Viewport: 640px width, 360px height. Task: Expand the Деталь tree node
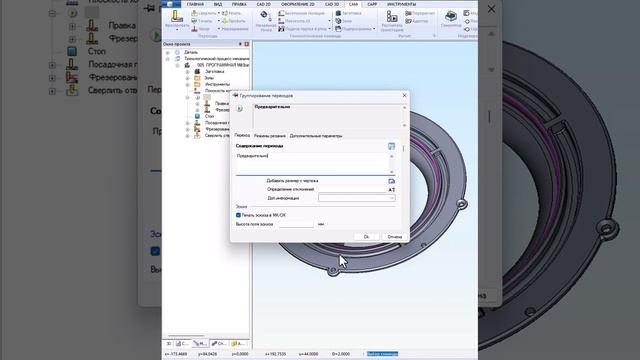pyautogui.click(x=167, y=52)
